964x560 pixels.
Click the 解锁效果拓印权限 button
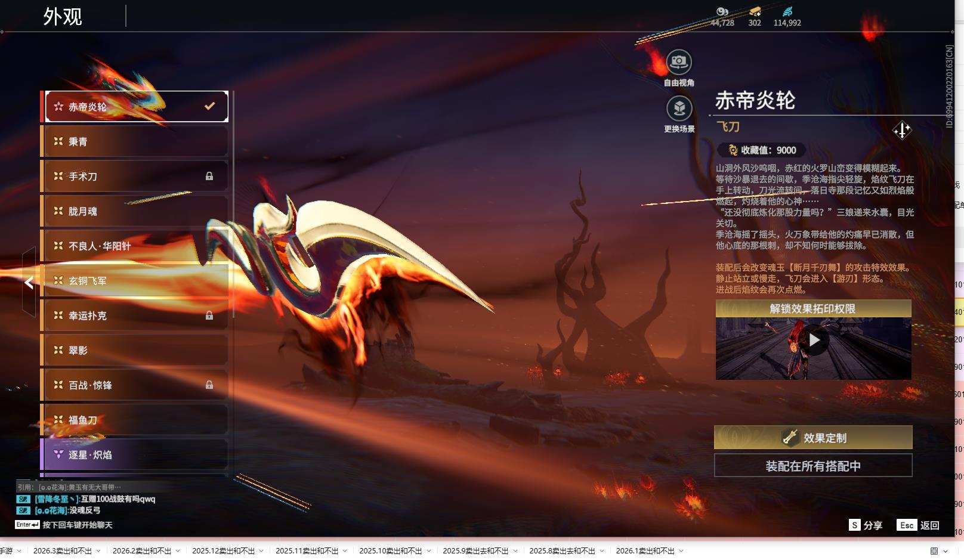(x=812, y=308)
